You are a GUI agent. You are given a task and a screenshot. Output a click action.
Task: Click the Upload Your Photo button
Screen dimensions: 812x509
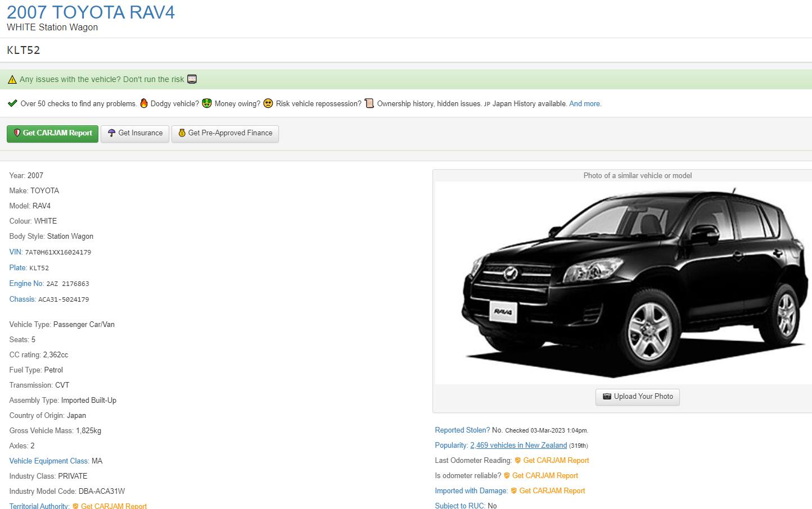point(638,397)
